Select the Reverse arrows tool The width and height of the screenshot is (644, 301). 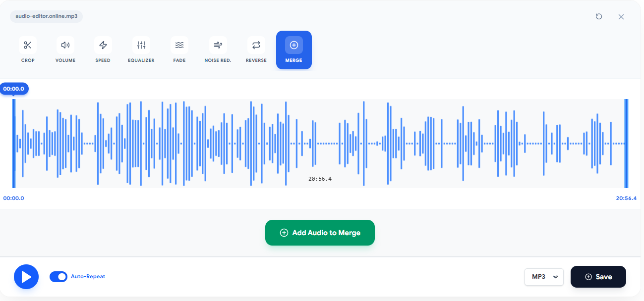coord(256,50)
